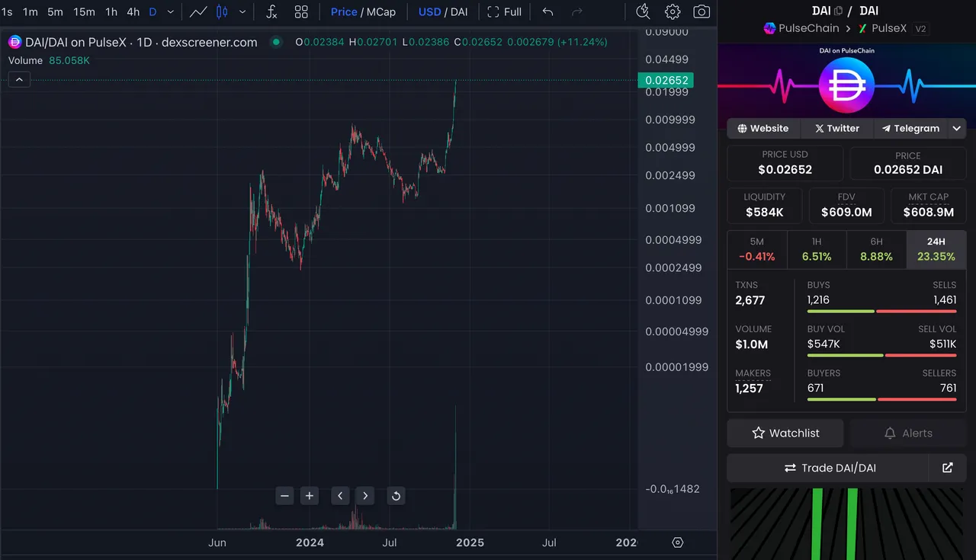Viewport: 976px width, 560px height.
Task: Copy the DAI token address icon
Action: (x=839, y=11)
